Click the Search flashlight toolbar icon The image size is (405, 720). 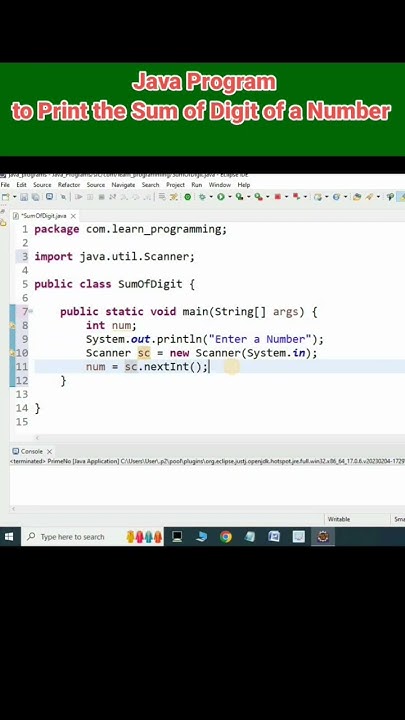pos(369,197)
